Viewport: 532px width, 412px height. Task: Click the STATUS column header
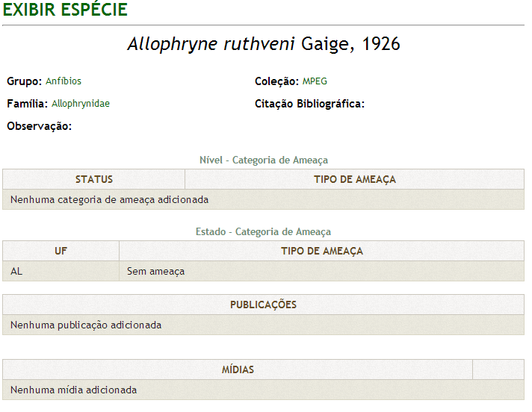pos(93,179)
